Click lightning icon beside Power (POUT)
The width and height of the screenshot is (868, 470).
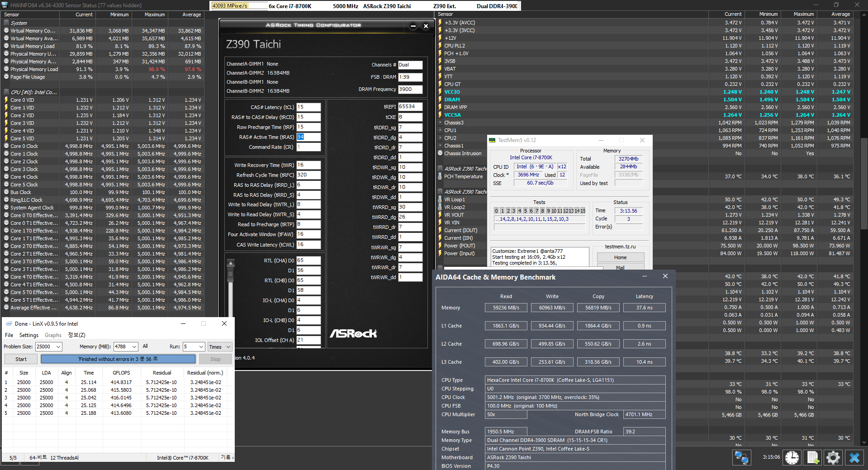point(440,246)
